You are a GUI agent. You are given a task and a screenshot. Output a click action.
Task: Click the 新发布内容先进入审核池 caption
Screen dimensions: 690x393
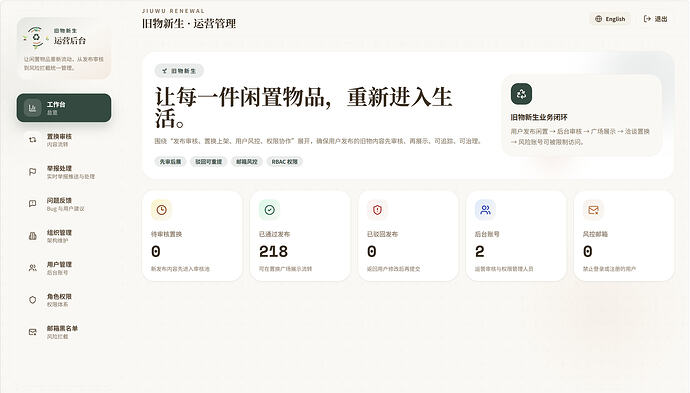tap(180, 268)
